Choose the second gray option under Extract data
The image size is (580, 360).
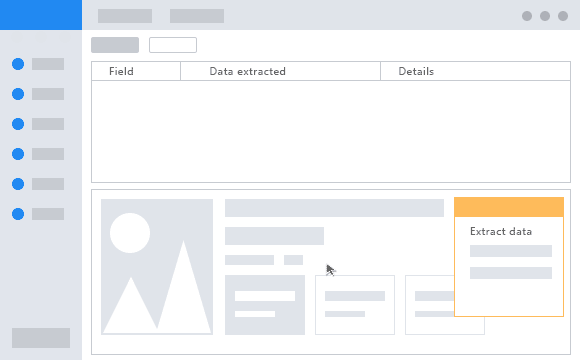511,273
